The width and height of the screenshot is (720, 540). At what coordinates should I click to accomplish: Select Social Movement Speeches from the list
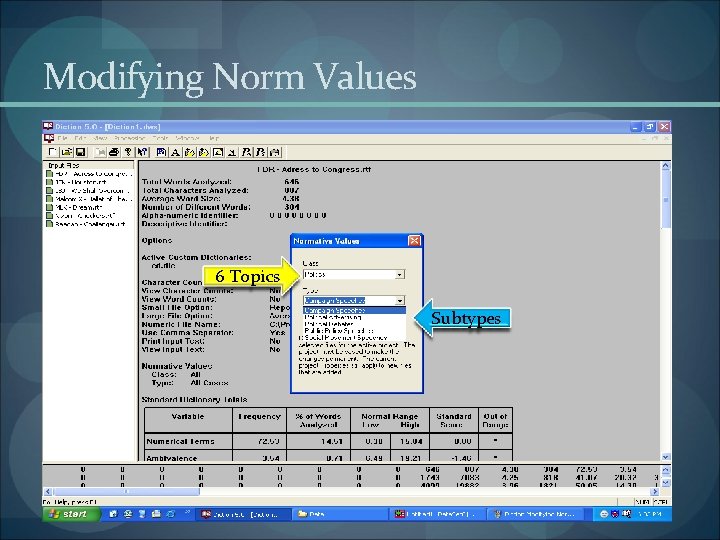click(x=353, y=338)
